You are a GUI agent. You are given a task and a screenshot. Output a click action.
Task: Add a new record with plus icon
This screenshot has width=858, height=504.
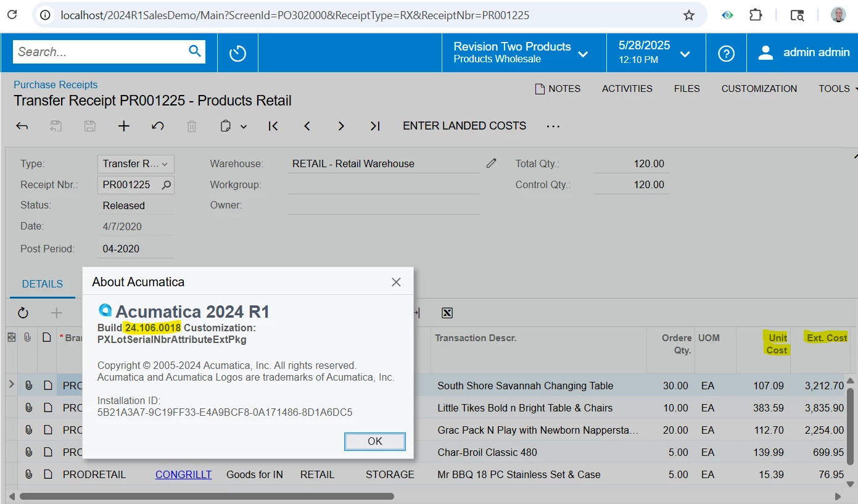[124, 126]
